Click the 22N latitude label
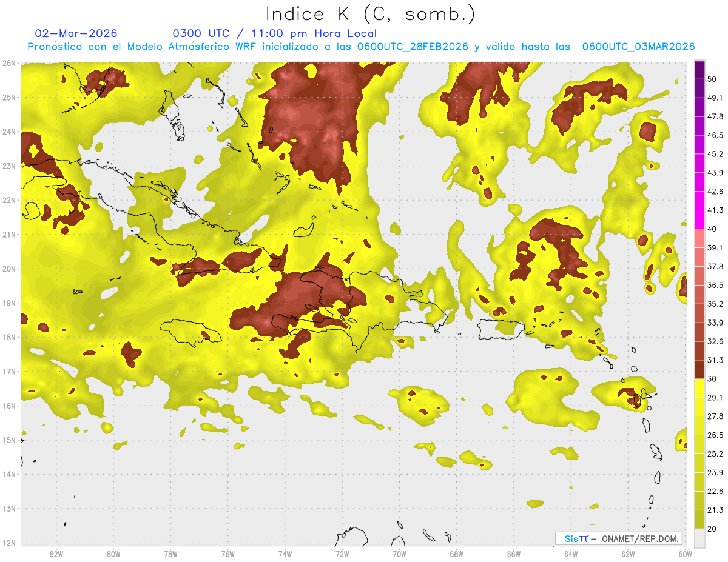This screenshot has height=562, width=728. click(x=8, y=200)
